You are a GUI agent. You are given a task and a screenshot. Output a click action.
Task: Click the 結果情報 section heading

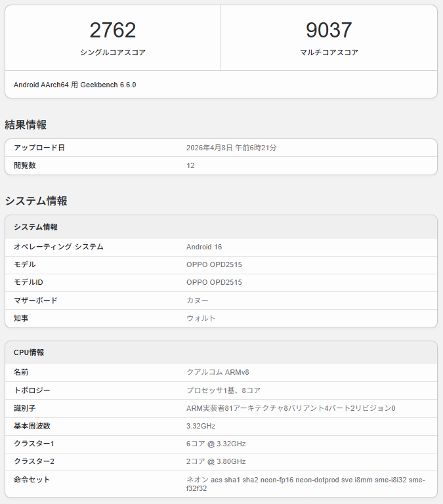[x=26, y=125]
